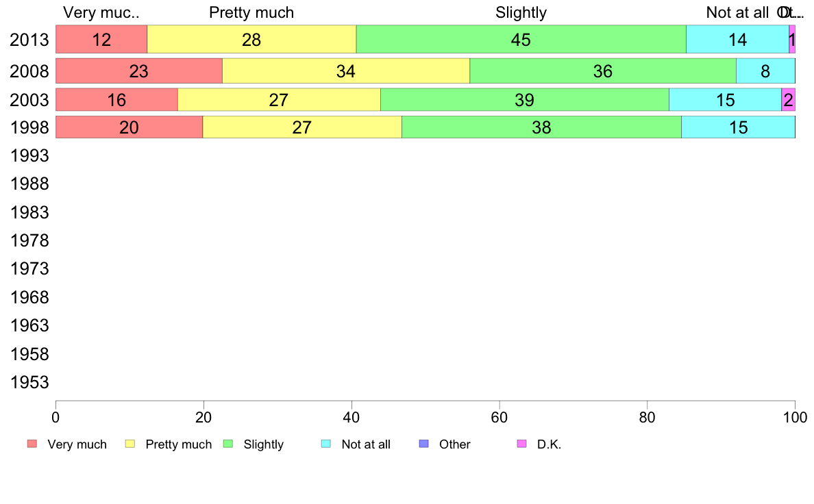Click the 1998 bar's green 38 segment

tap(541, 127)
